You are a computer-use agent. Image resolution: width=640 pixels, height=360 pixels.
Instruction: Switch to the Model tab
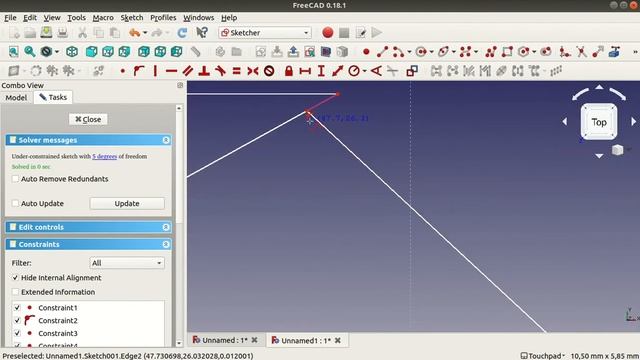(16, 98)
